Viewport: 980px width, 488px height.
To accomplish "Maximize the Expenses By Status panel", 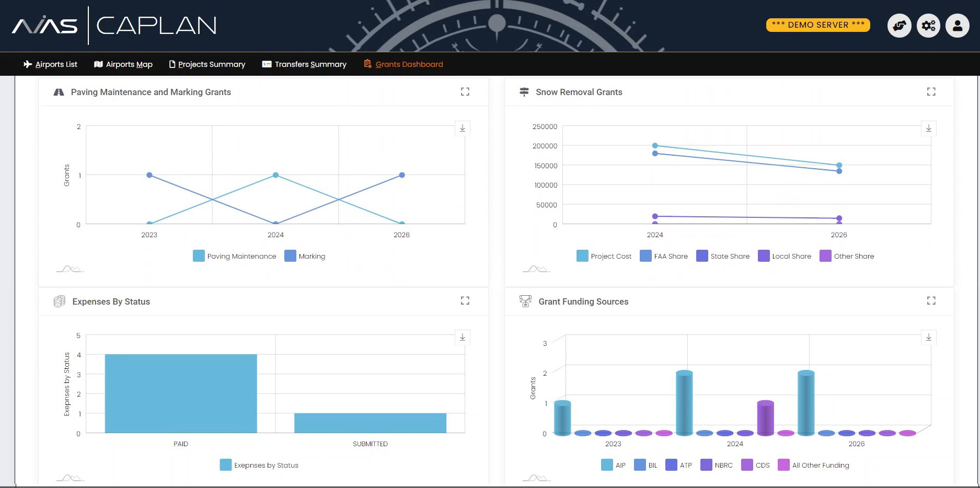I will 465,301.
